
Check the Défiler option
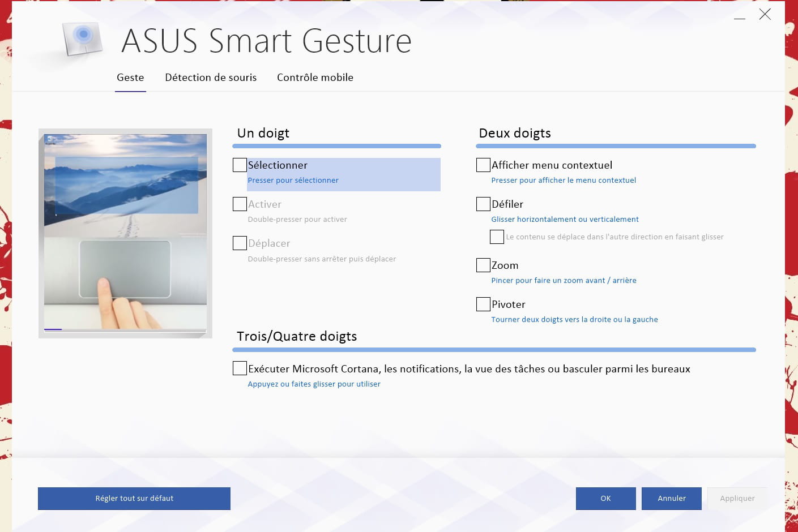point(483,204)
